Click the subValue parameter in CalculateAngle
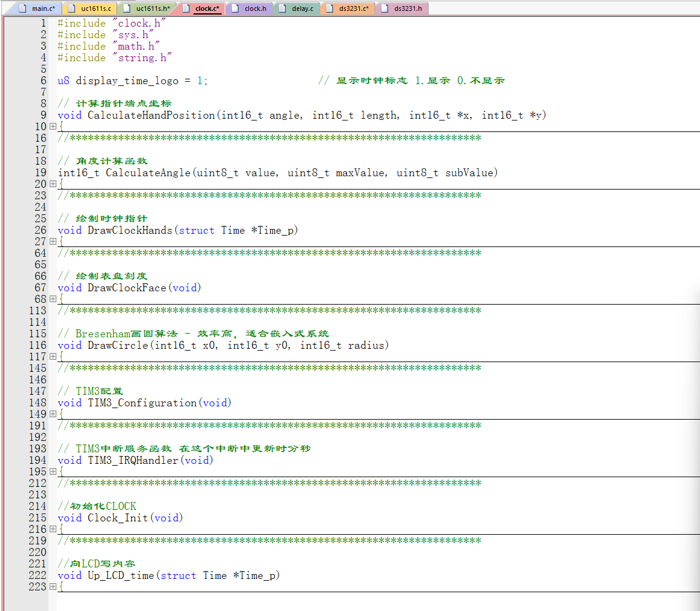 tap(469, 173)
